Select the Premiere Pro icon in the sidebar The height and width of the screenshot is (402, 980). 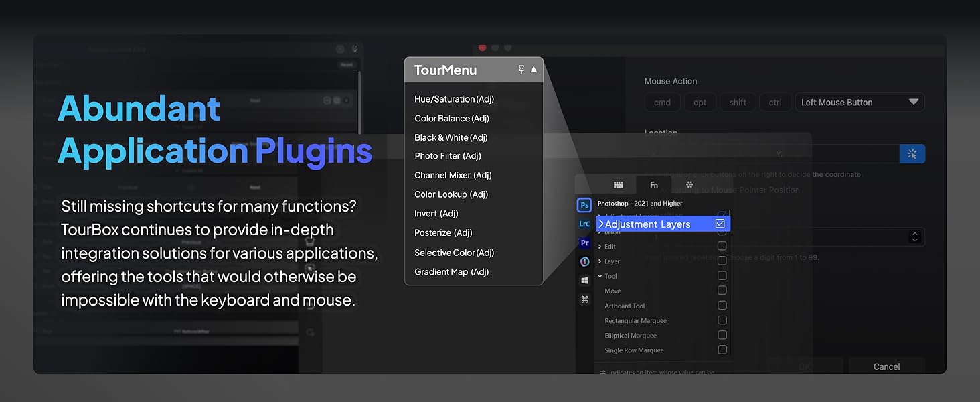tap(584, 243)
